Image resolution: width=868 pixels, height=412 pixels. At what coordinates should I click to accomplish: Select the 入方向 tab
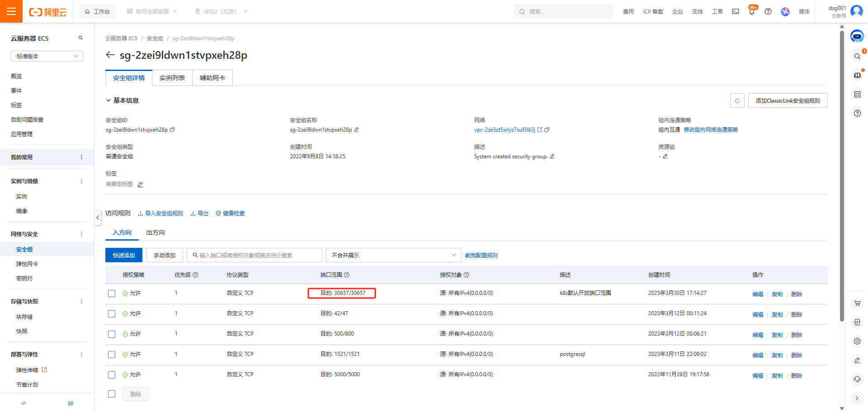tap(122, 232)
